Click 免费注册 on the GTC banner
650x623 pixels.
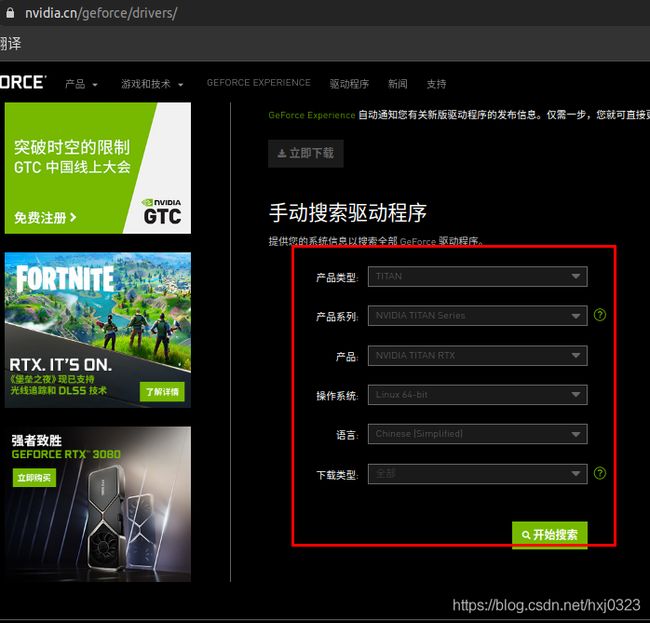pyautogui.click(x=45, y=217)
